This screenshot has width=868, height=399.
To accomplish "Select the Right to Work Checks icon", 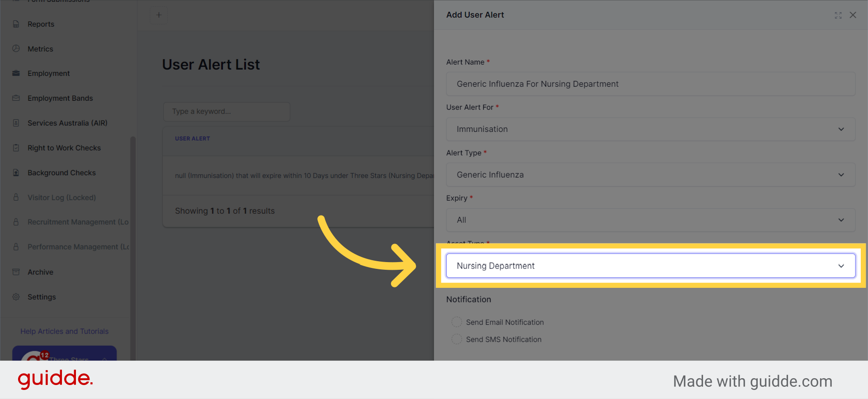I will [x=16, y=148].
